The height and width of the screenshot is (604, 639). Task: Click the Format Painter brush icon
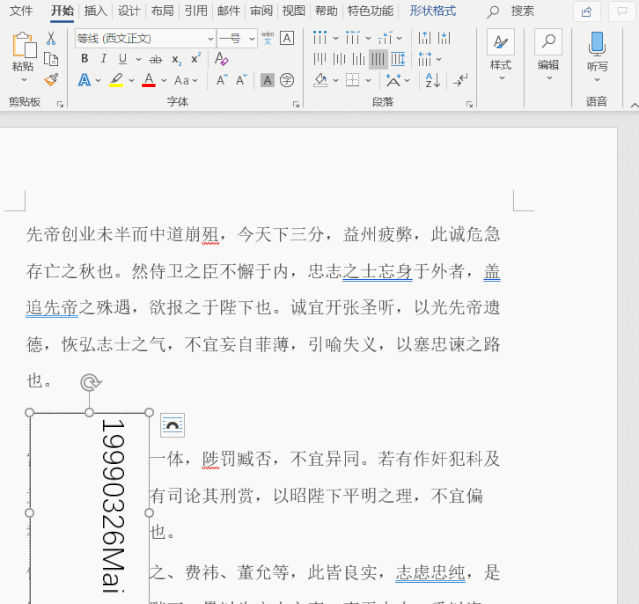[x=51, y=79]
